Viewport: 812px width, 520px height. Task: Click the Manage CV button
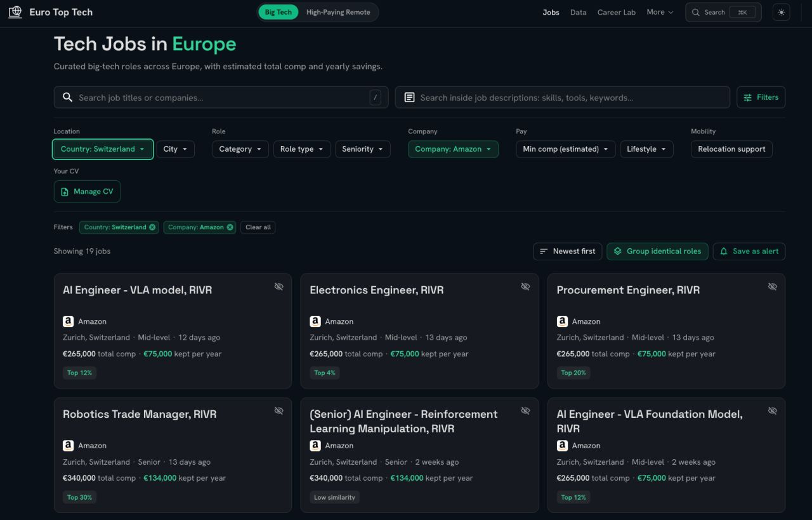coord(87,192)
